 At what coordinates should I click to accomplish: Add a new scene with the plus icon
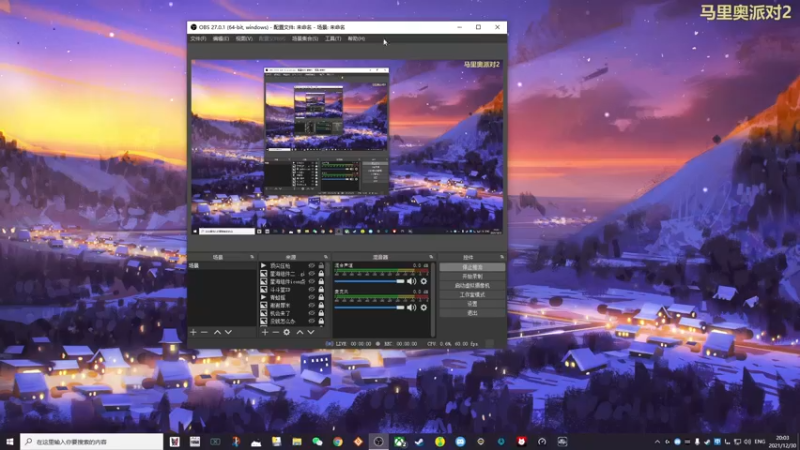coord(193,332)
